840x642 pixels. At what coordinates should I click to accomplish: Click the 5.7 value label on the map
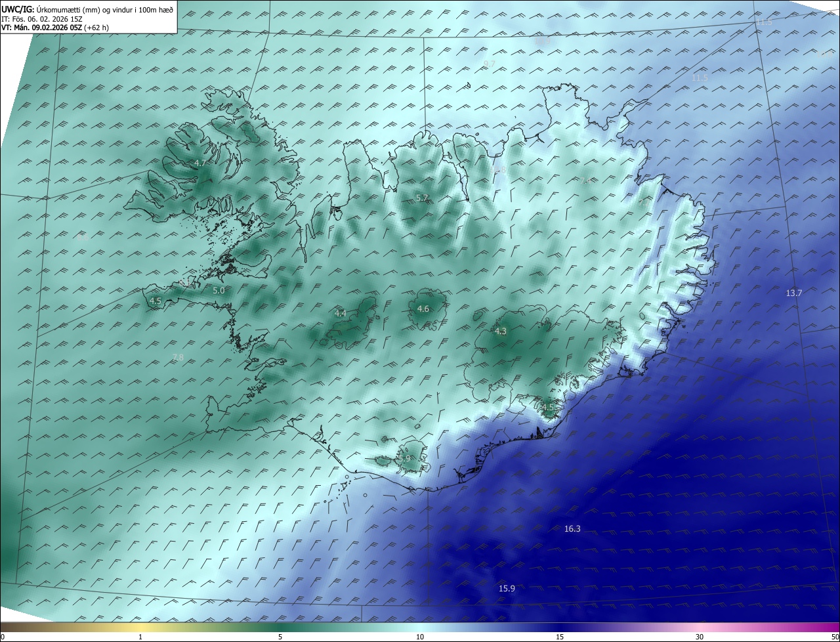(422, 198)
